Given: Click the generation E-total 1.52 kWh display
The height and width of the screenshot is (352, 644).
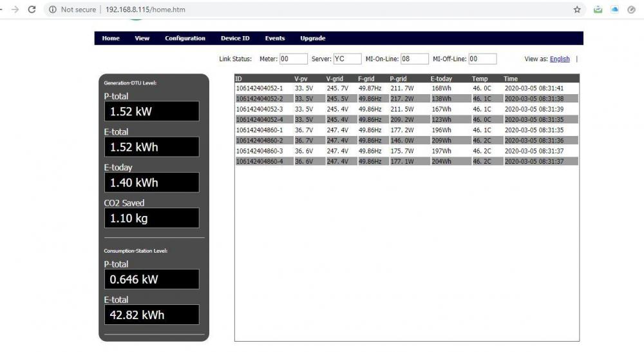Looking at the screenshot, I should coord(151,147).
